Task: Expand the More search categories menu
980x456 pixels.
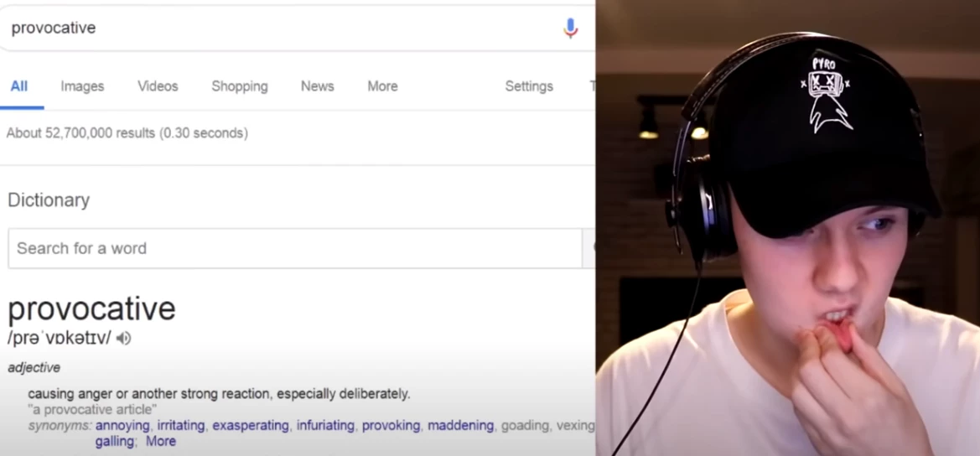Action: click(x=382, y=86)
